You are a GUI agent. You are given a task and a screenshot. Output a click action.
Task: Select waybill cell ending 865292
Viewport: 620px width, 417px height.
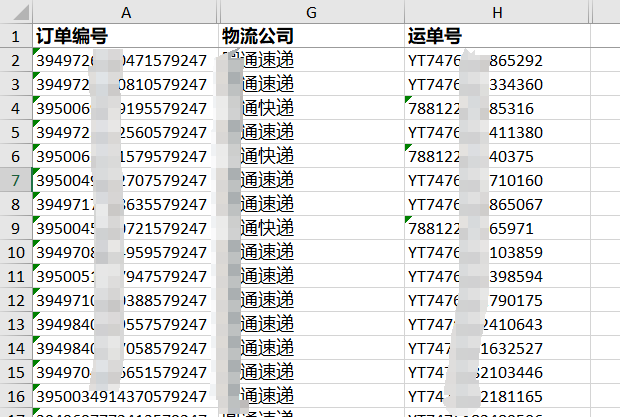pyautogui.click(x=497, y=60)
